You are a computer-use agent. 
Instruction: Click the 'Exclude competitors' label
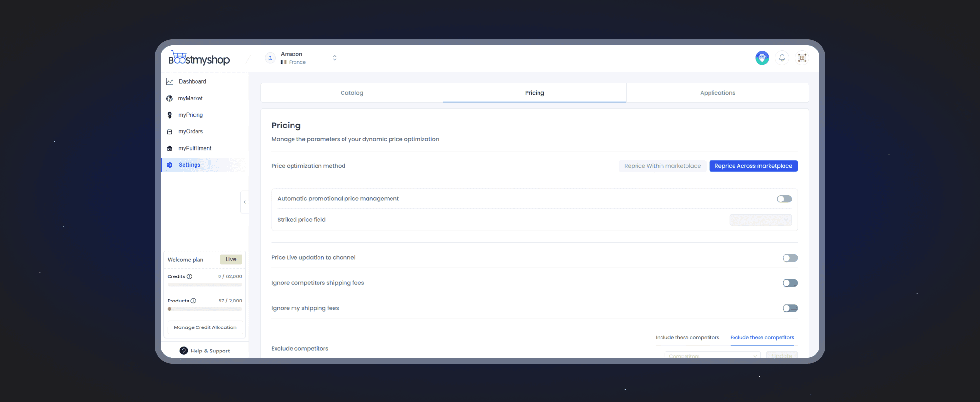(x=300, y=349)
